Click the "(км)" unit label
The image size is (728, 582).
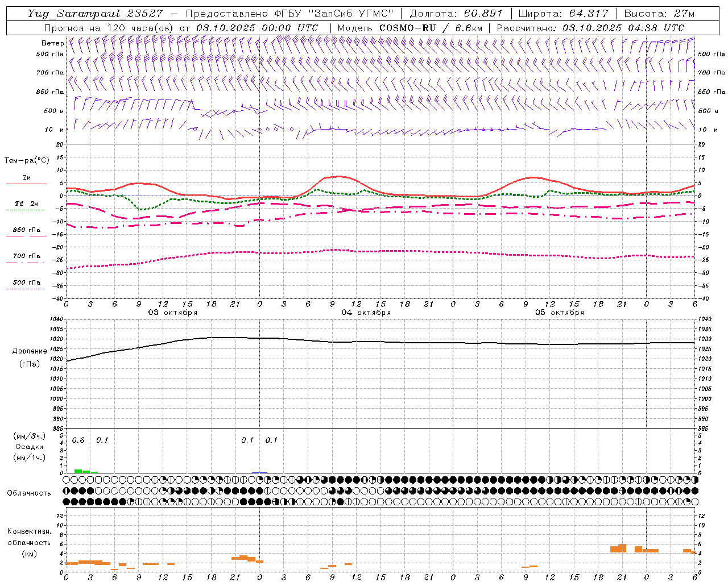(29, 554)
